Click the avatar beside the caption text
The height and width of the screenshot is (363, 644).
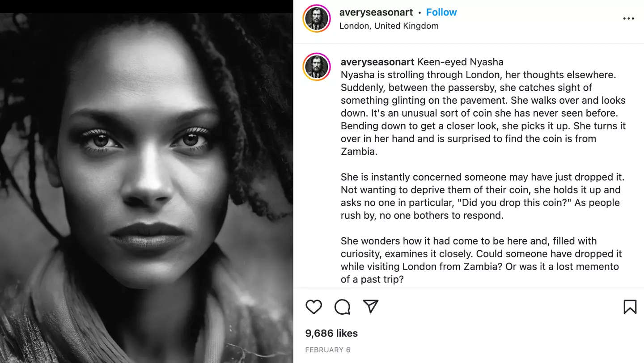(317, 67)
